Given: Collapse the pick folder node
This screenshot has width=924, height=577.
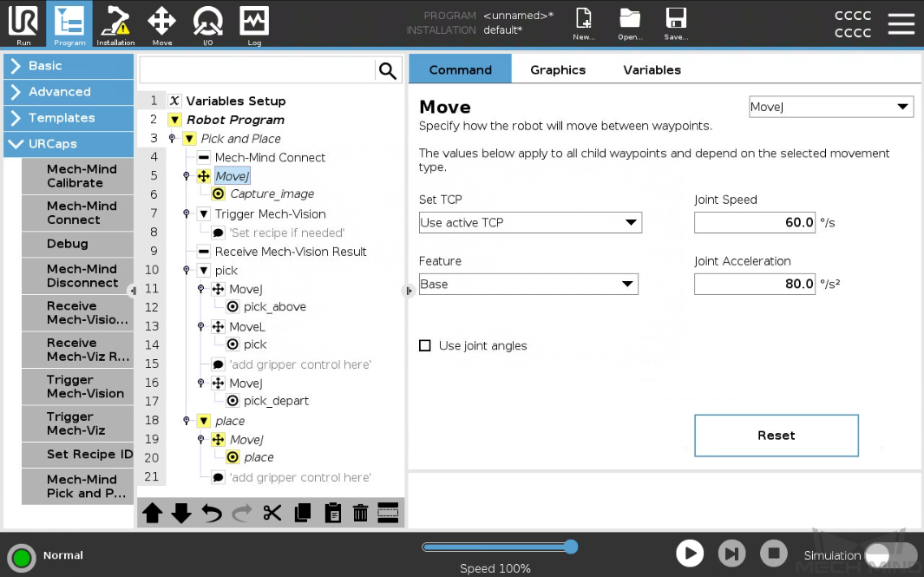Looking at the screenshot, I should click(x=203, y=271).
